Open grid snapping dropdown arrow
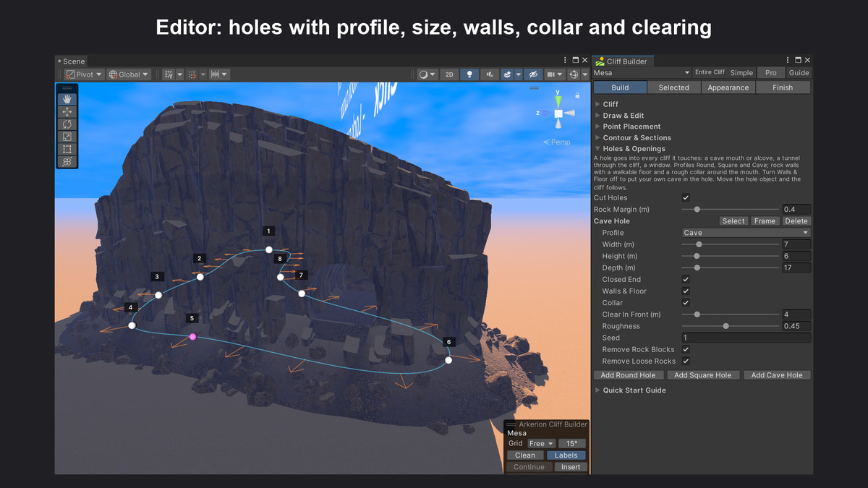 pyautogui.click(x=179, y=74)
